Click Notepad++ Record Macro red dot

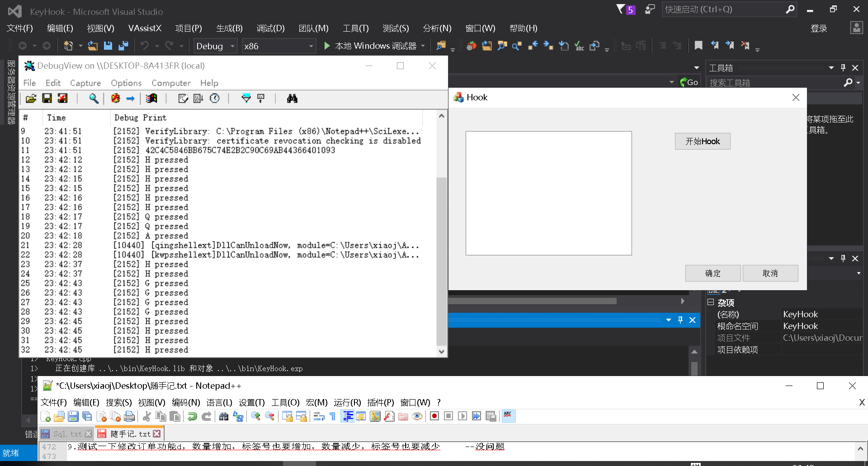pos(434,416)
